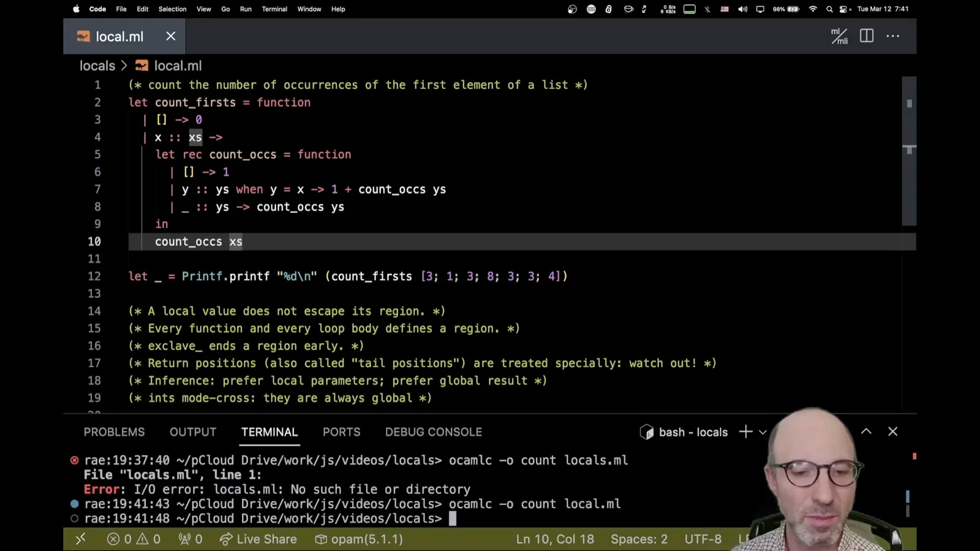Start a Live Share session
Image resolution: width=980 pixels, height=551 pixels.
tap(258, 539)
